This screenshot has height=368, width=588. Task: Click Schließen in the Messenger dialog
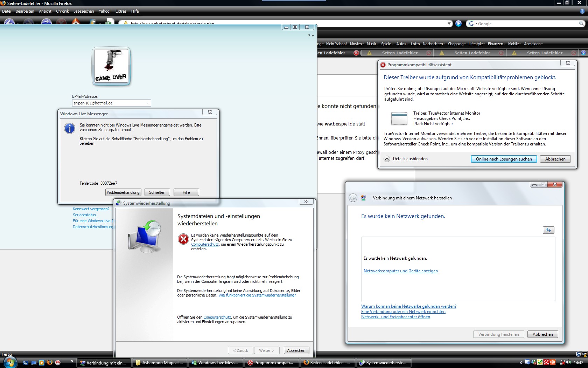click(x=157, y=192)
